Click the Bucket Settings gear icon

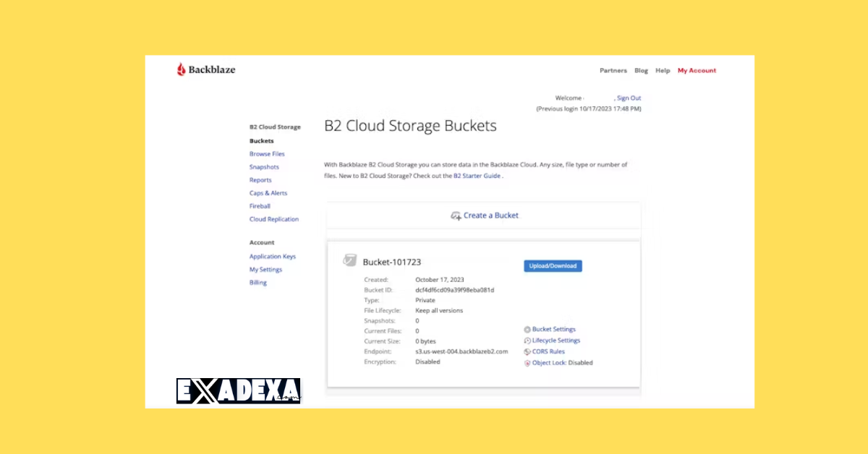(x=527, y=330)
